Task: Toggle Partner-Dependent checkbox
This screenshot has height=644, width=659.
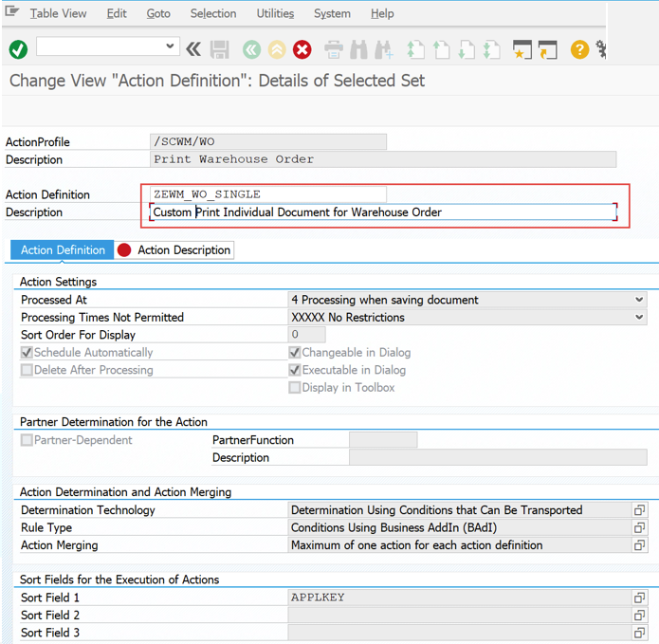Action: 27,440
